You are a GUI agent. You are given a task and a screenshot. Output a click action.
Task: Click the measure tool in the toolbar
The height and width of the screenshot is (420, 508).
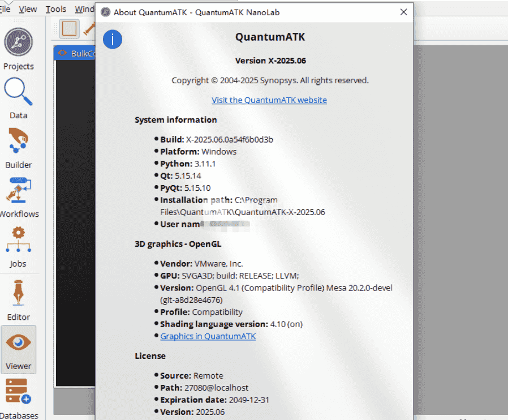coord(89,28)
